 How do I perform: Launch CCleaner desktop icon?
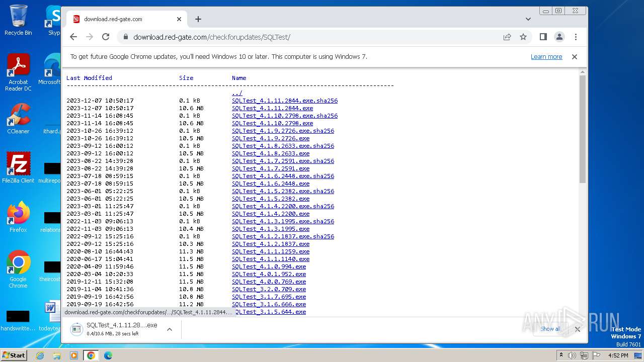coord(18,119)
